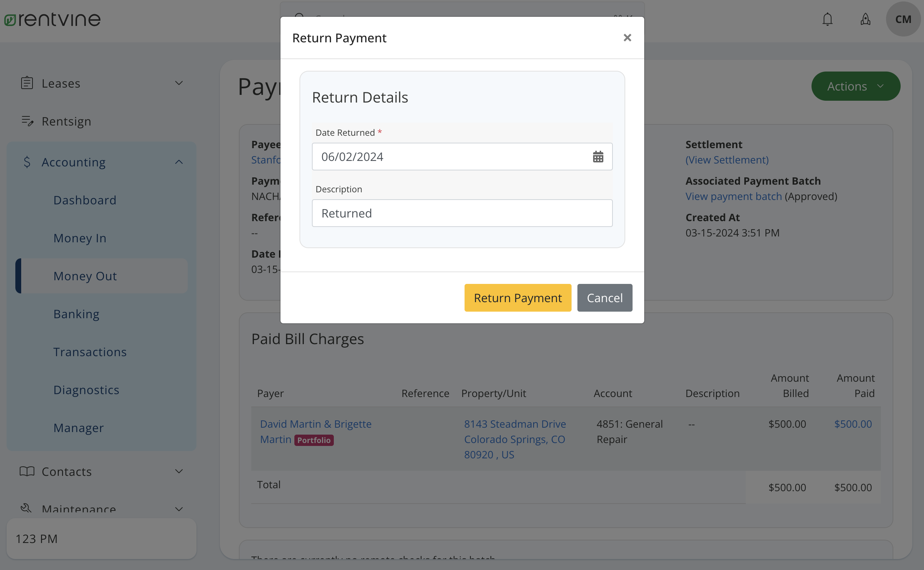Open the View Settlement link
924x570 pixels.
tap(727, 160)
